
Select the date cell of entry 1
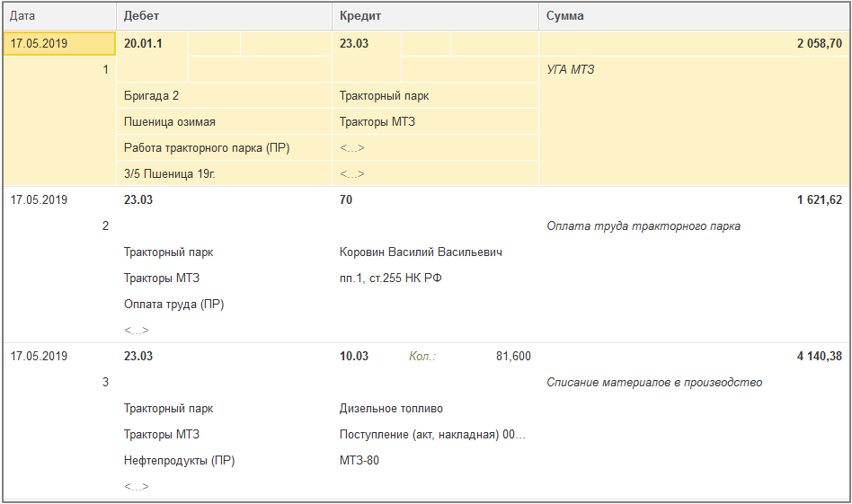point(60,43)
